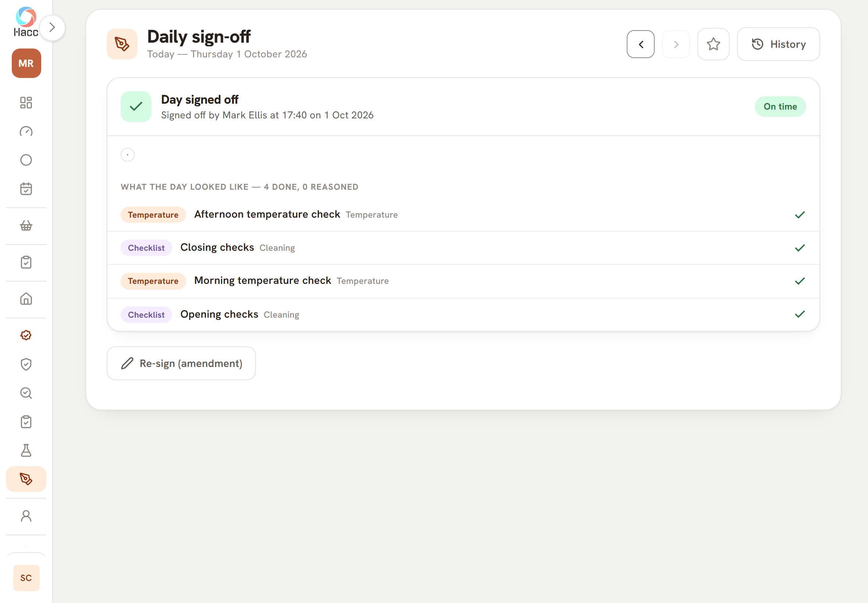The width and height of the screenshot is (868, 603).
Task: Open the home icon in sidebar
Action: 26,299
